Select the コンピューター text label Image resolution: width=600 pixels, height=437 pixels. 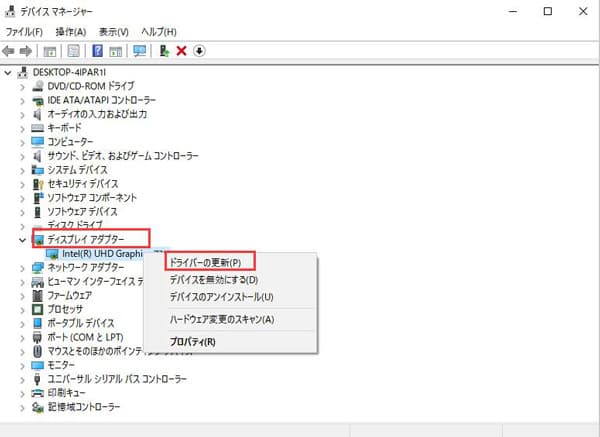[x=70, y=142]
